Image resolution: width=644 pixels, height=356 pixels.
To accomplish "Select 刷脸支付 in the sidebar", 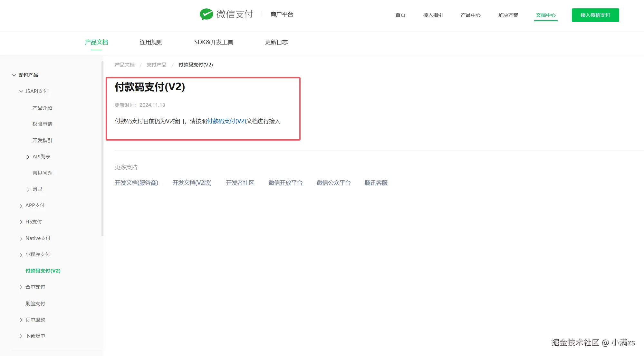I will (x=35, y=304).
